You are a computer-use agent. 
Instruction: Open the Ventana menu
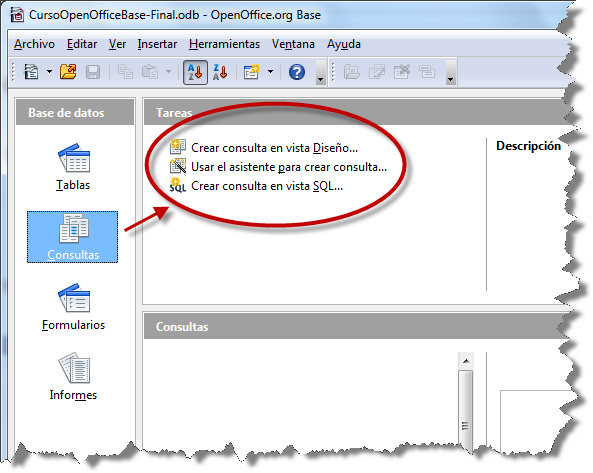tap(293, 44)
